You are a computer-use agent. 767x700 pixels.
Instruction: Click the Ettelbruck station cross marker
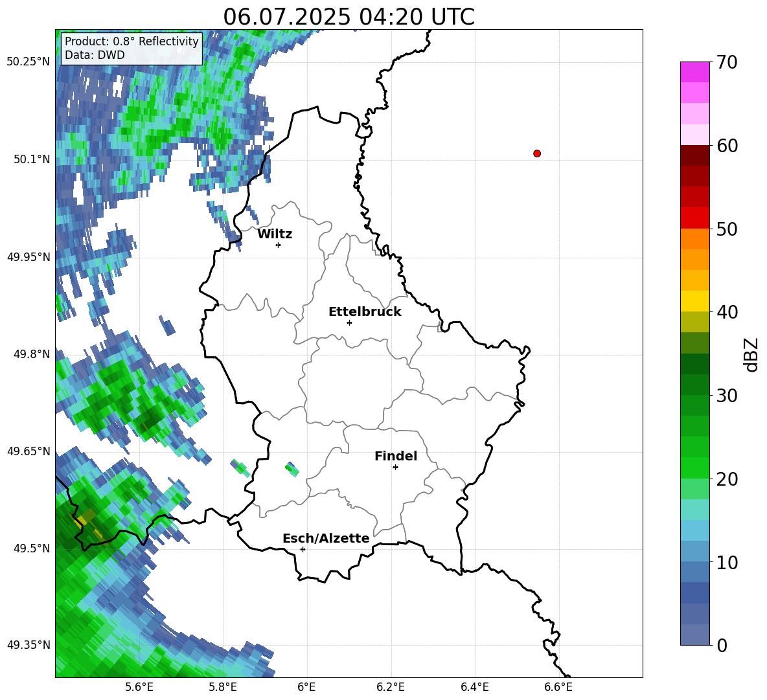(x=349, y=322)
